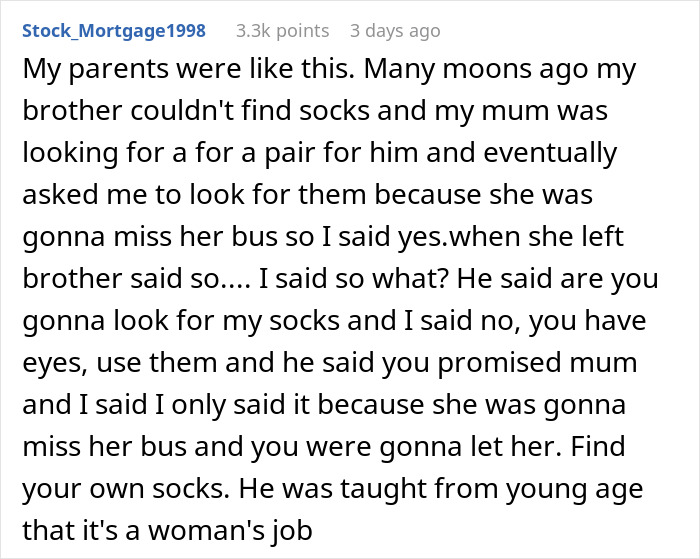
Task: Click the 3.3k points score
Action: 282,31
